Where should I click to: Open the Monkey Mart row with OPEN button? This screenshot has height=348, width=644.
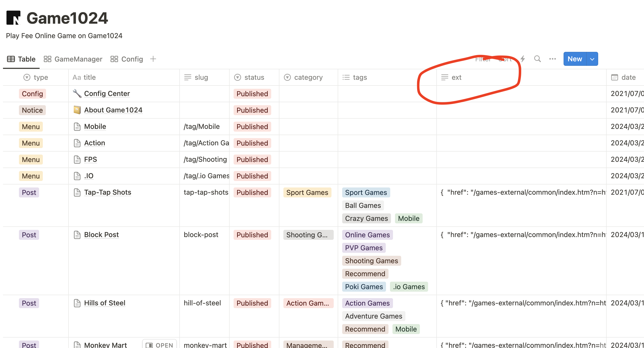point(159,345)
